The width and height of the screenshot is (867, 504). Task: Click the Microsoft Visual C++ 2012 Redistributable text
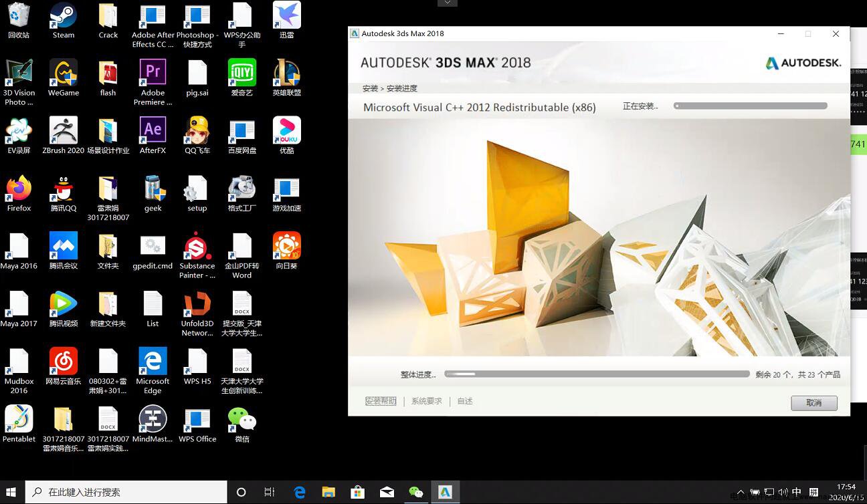480,107
